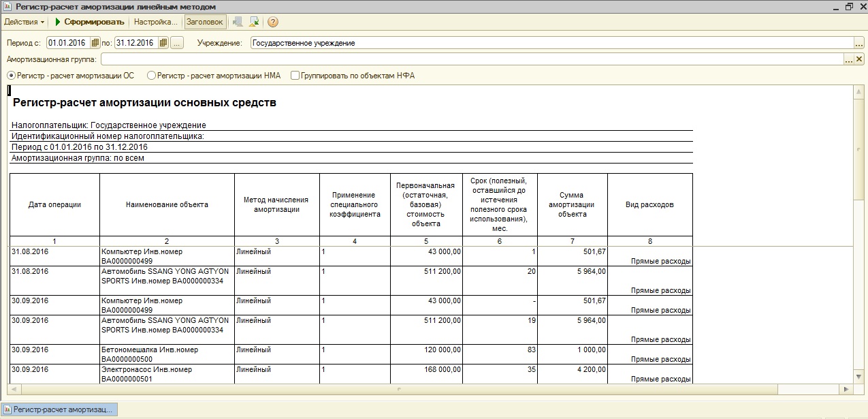Select Регистр - расчет амортизации НМА radio
The image size is (868, 419).
(x=151, y=76)
